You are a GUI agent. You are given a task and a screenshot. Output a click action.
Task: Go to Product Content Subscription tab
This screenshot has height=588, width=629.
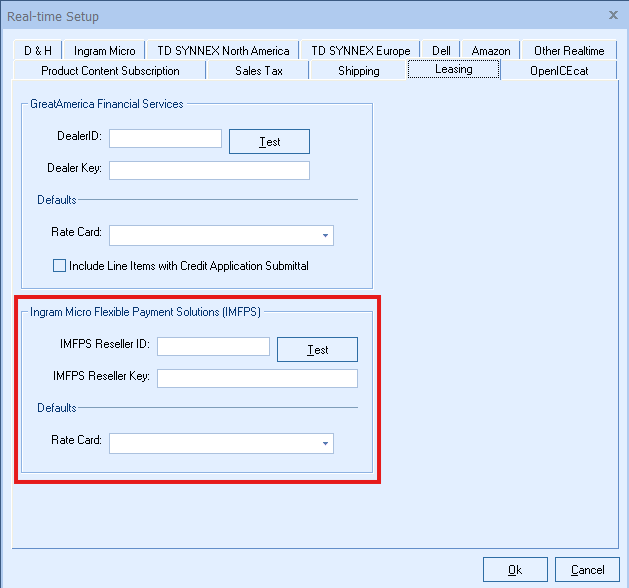pos(110,71)
